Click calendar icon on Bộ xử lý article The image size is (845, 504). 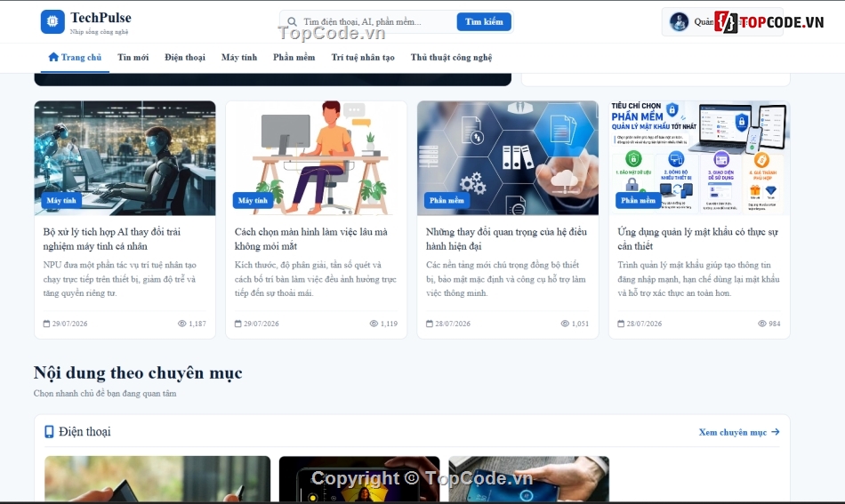46,324
